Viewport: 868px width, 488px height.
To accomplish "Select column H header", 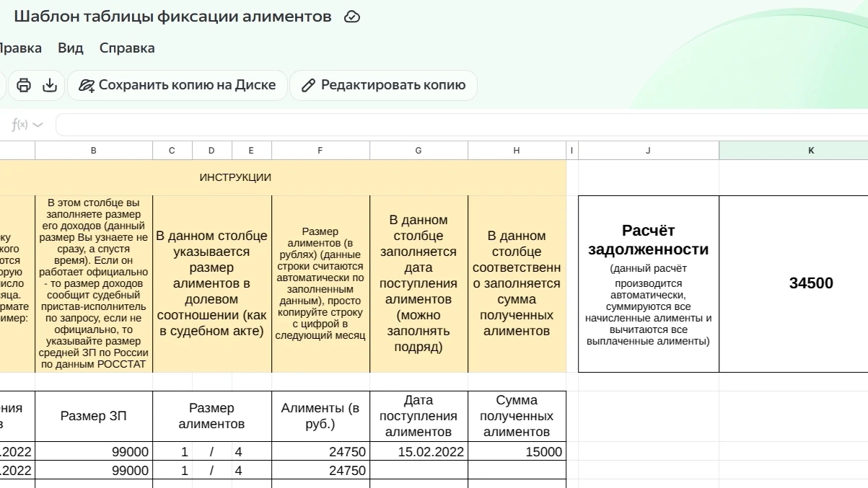I will (x=517, y=151).
